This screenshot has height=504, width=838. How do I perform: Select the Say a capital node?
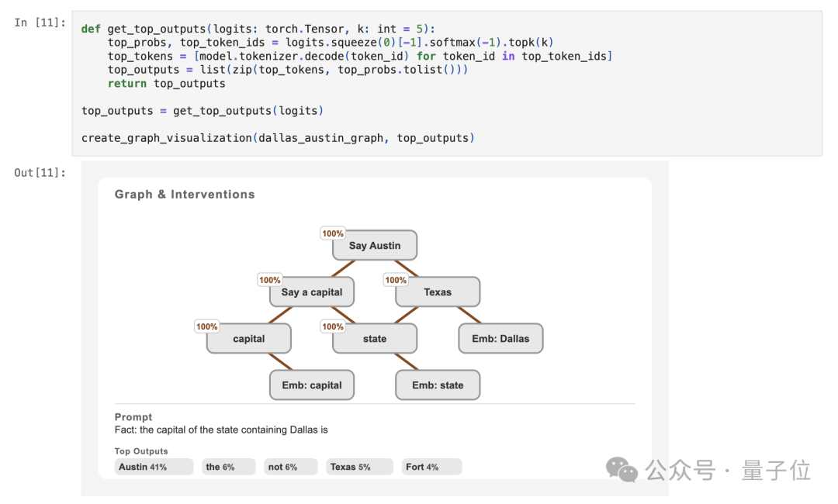point(312,292)
